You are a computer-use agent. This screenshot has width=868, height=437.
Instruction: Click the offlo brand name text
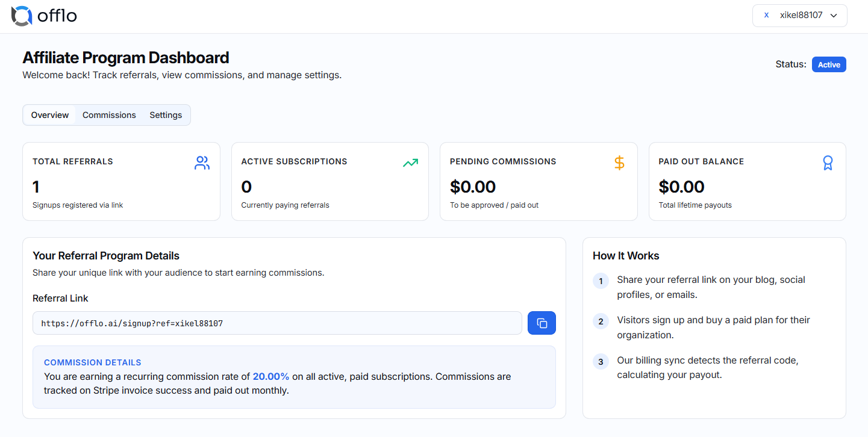57,16
